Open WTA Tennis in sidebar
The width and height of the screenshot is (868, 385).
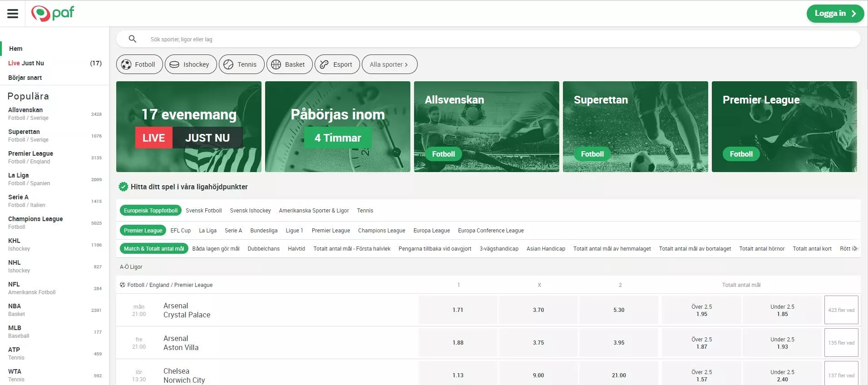click(x=54, y=375)
